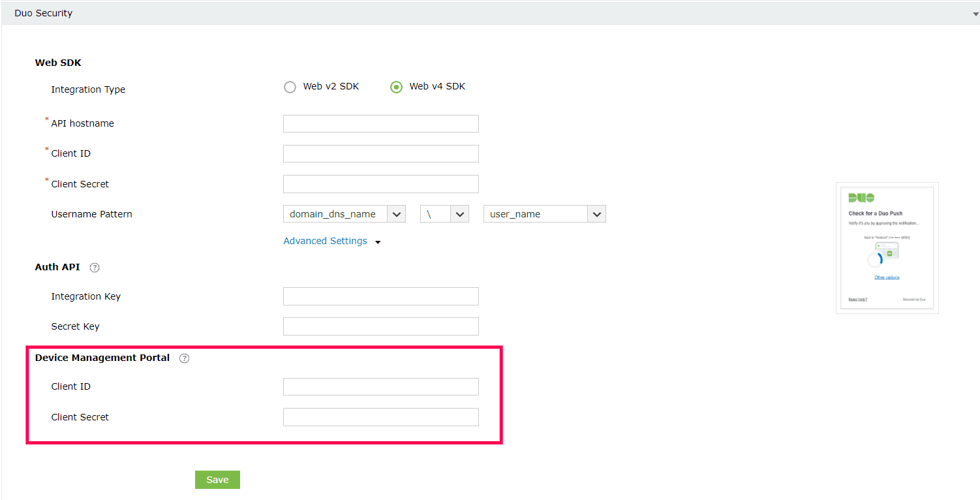Click Device Management Portal Client ID field
The image size is (980, 500).
pyautogui.click(x=380, y=387)
